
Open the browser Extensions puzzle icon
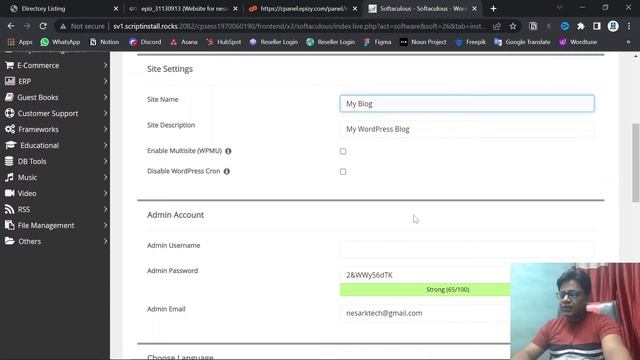580,26
